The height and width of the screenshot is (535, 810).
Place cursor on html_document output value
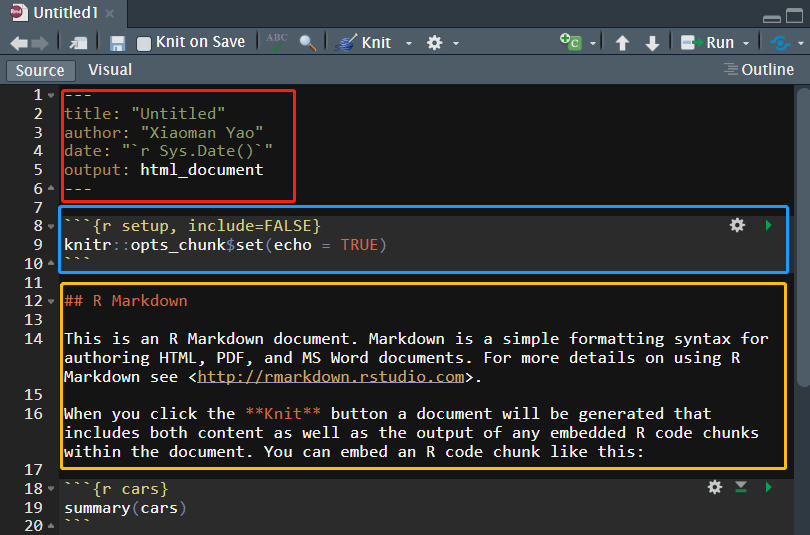pyautogui.click(x=202, y=170)
